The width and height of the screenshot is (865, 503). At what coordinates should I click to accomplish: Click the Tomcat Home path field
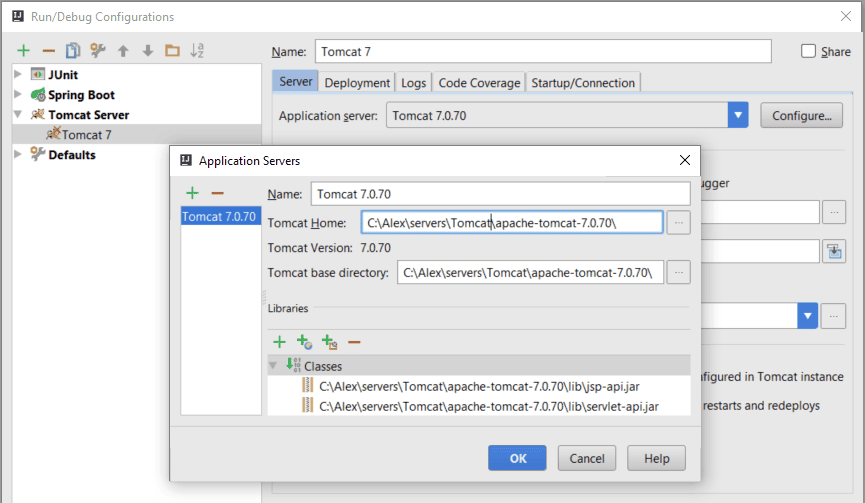[512, 222]
